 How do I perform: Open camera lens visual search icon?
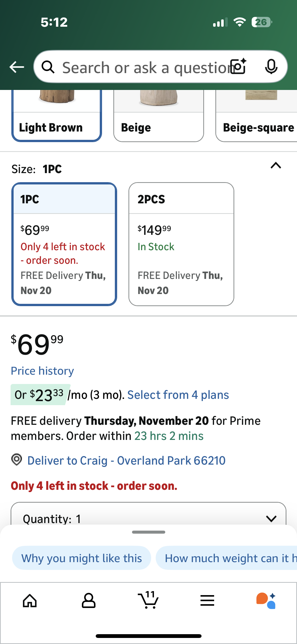pyautogui.click(x=238, y=67)
